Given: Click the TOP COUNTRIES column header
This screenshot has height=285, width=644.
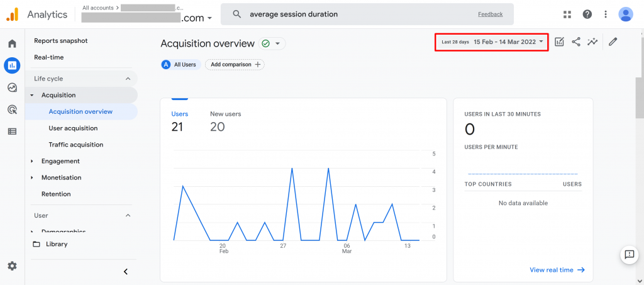Looking at the screenshot, I should 488,184.
